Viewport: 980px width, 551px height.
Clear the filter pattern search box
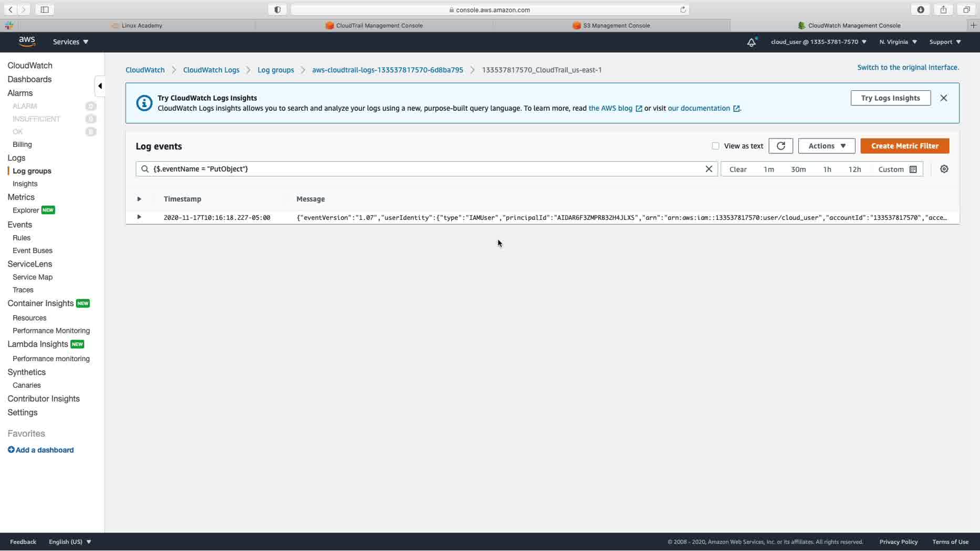pos(708,169)
